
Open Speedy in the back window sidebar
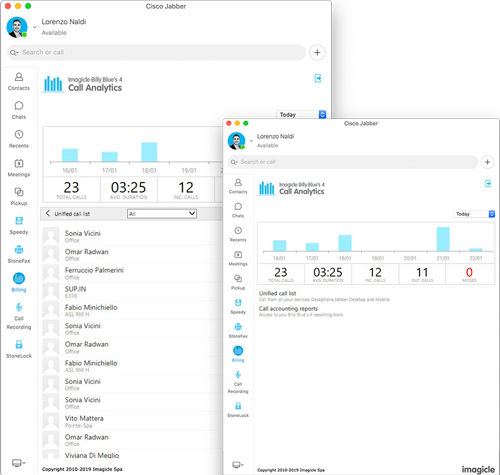coord(19,226)
